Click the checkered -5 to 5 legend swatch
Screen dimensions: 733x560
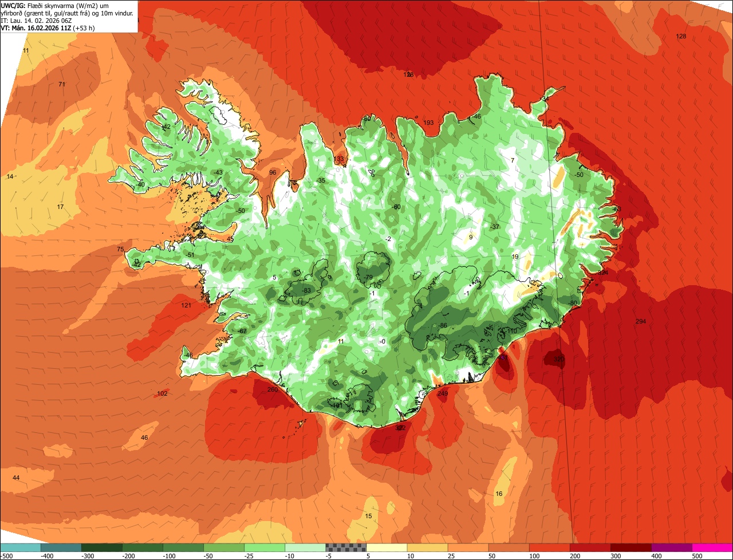click(346, 547)
